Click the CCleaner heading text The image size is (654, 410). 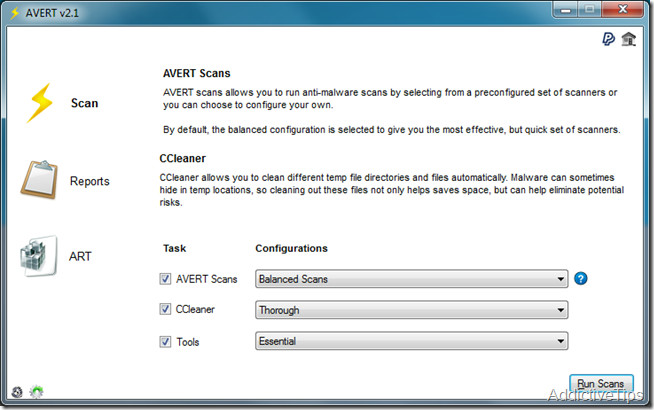tap(183, 158)
